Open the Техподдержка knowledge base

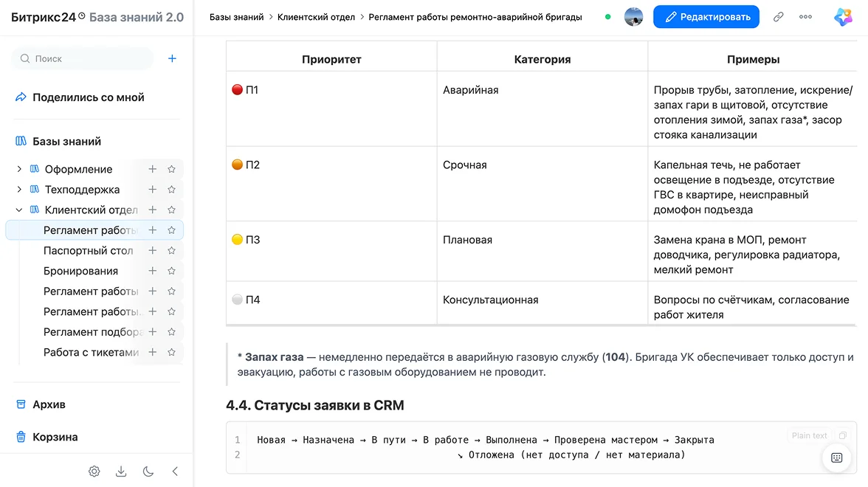point(82,189)
